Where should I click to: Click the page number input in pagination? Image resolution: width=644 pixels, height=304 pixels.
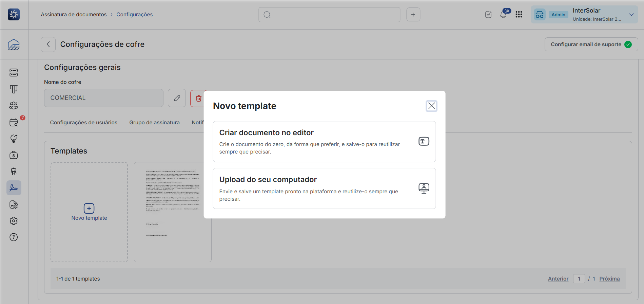(579, 279)
